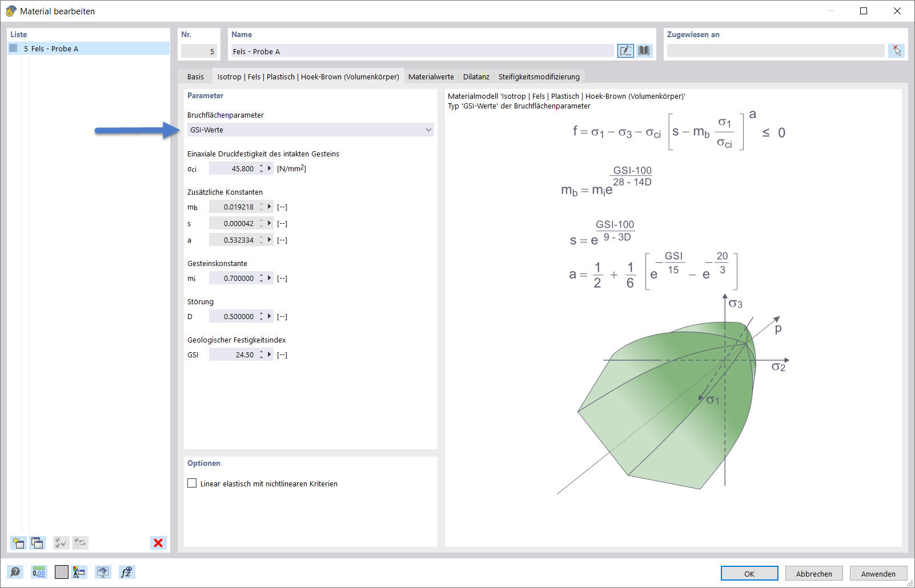The width and height of the screenshot is (915, 588).
Task: Switch to the Steifigkeitsmodifizierung tab
Action: click(x=539, y=76)
